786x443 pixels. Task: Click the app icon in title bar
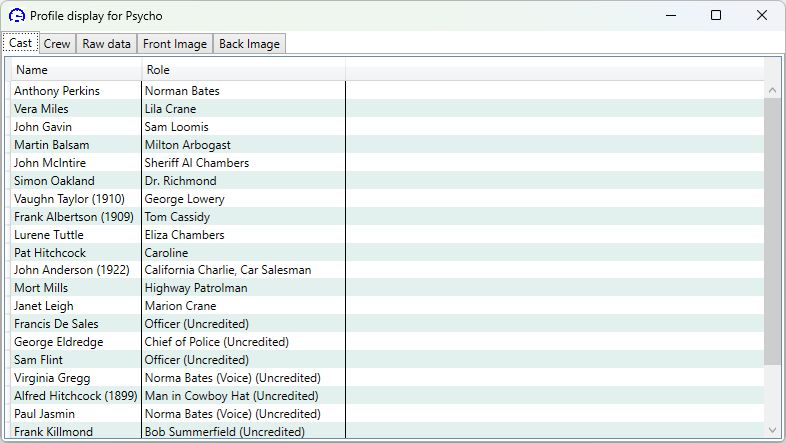point(17,16)
